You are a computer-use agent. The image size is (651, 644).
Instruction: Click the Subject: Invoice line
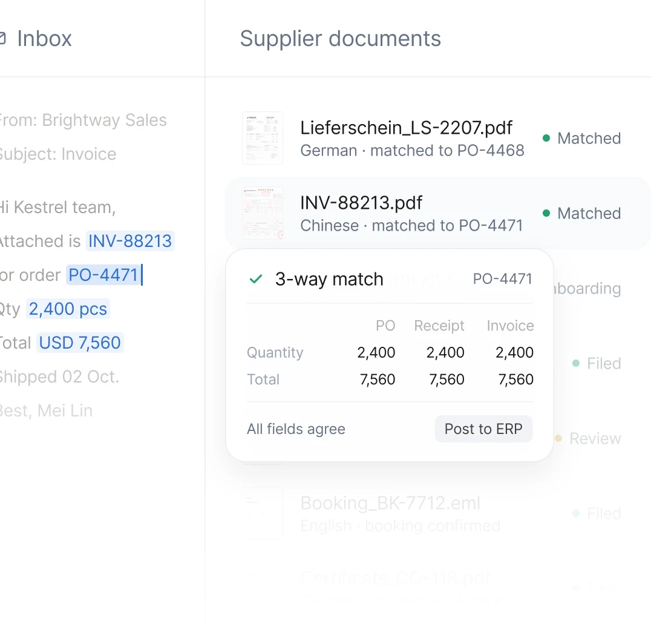click(x=57, y=154)
